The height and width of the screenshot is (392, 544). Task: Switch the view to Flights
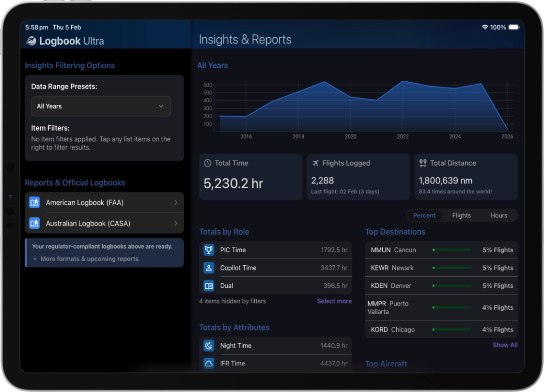tap(461, 215)
